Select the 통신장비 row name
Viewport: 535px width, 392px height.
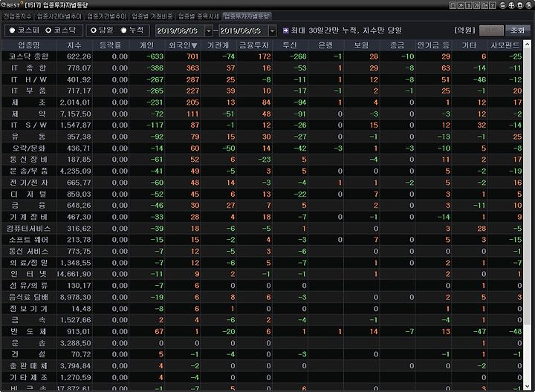pyautogui.click(x=29, y=160)
